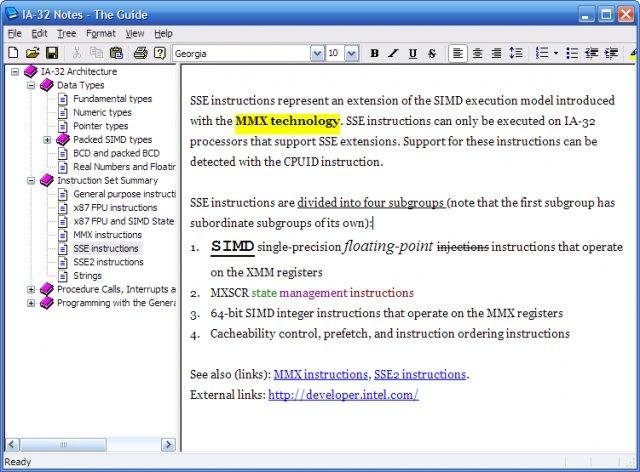Click the tree panel horizontal scrollbar thumb
640x472 pixels.
click(63, 445)
